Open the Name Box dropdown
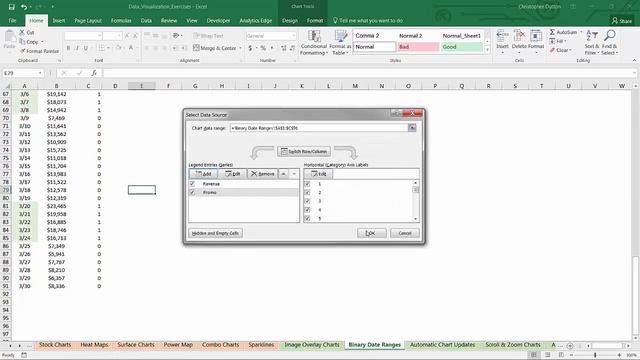The width and height of the screenshot is (640, 360). (40, 73)
